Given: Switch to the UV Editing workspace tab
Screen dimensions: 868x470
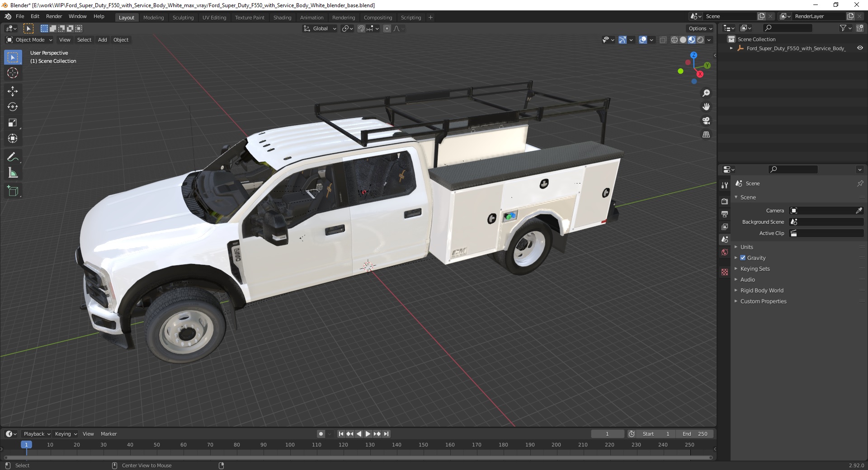Looking at the screenshot, I should tap(214, 18).
